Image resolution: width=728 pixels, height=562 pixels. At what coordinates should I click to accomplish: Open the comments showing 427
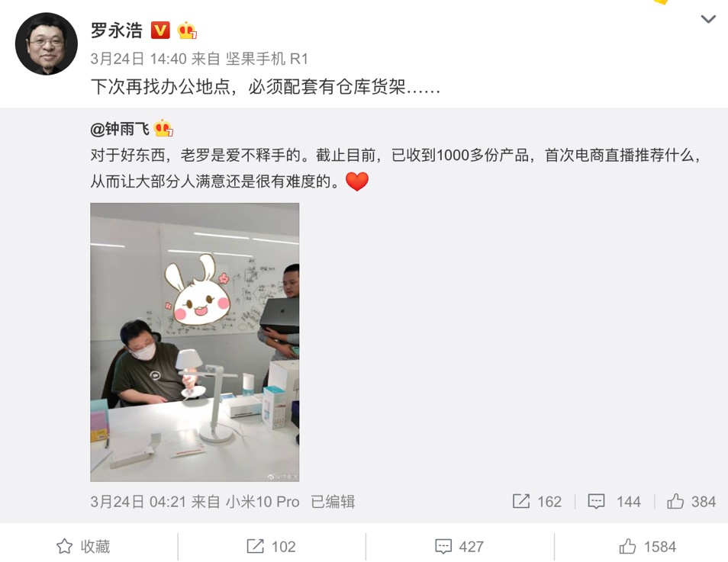pos(459,547)
